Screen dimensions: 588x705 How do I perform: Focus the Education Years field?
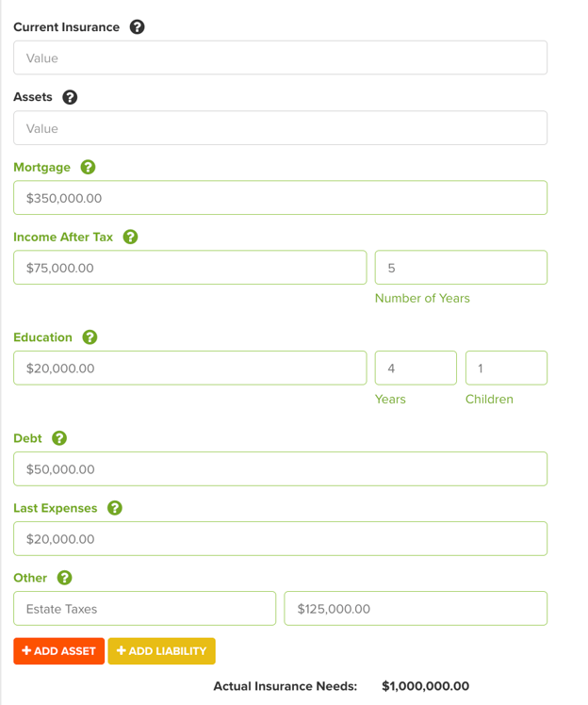coord(416,369)
